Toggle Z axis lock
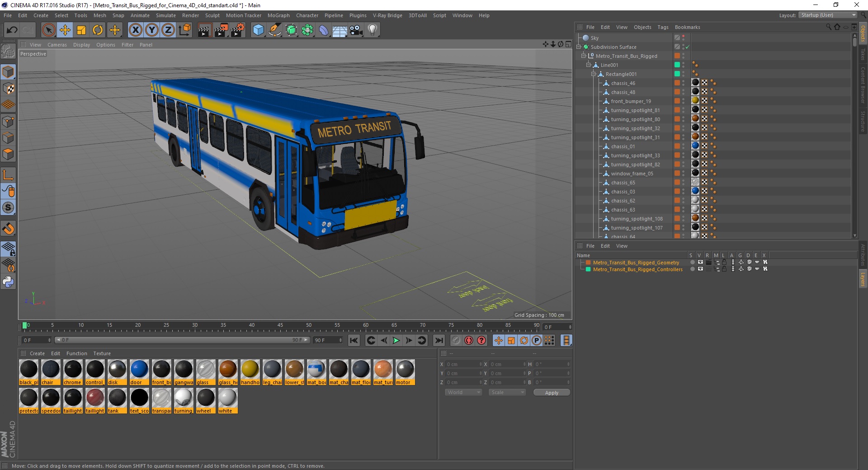868x470 pixels. click(168, 30)
